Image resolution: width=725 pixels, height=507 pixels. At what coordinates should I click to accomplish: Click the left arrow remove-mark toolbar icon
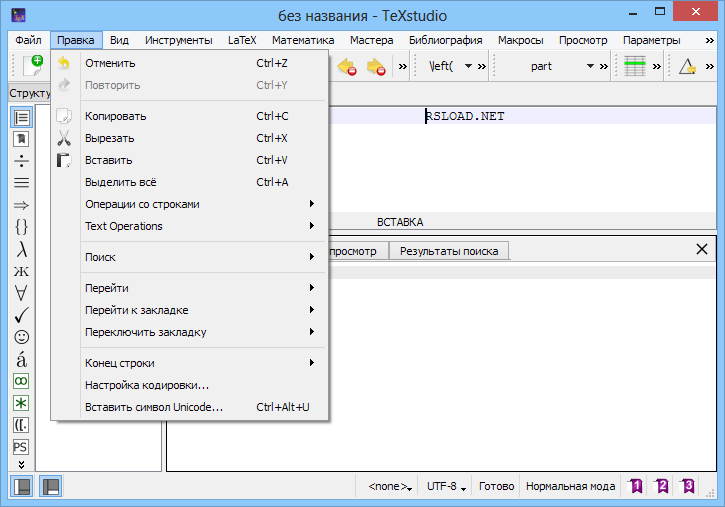(x=347, y=67)
